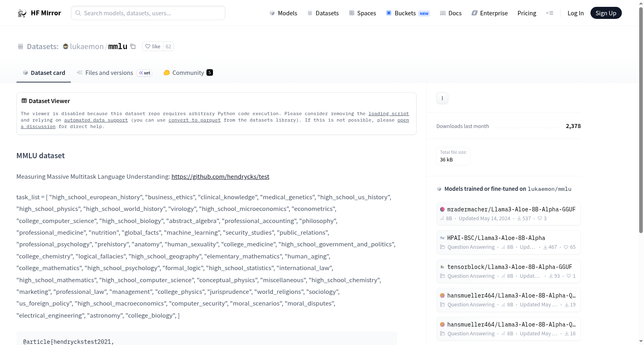Open the convert to parquet link
Screen dimensions: 644x345
(194, 120)
